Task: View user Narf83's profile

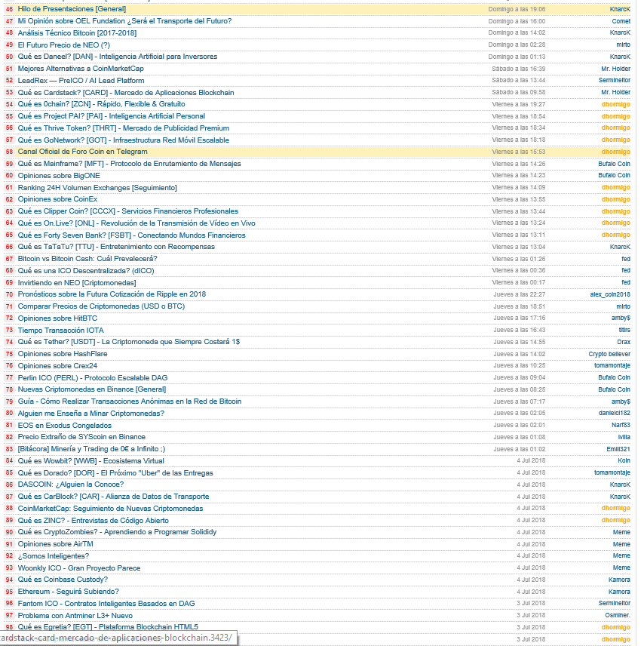Action: 621,425
